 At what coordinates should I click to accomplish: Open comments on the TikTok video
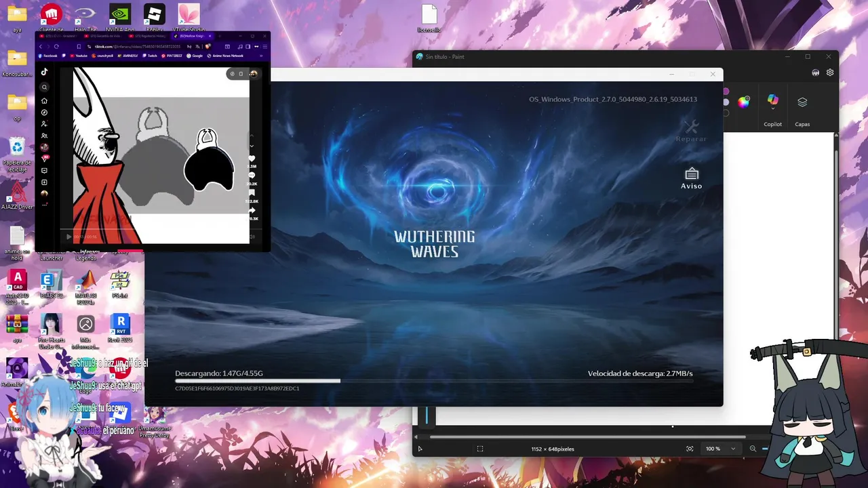252,176
